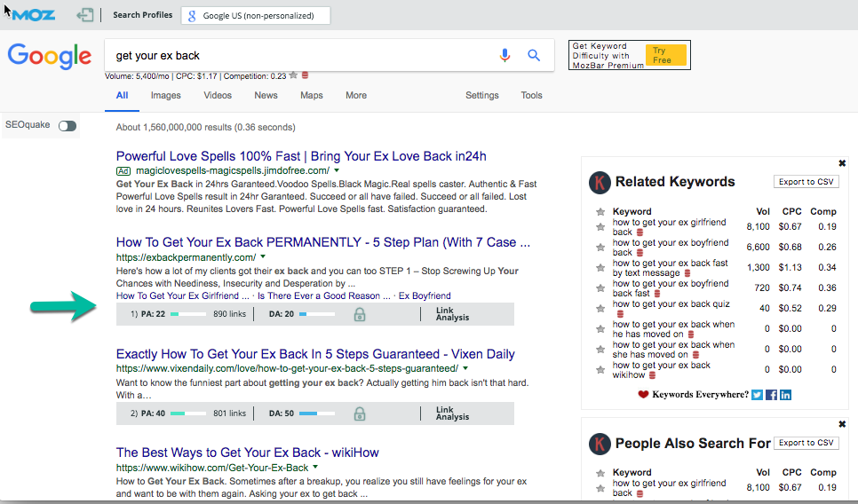Click the microphone voice search icon

pyautogui.click(x=504, y=55)
